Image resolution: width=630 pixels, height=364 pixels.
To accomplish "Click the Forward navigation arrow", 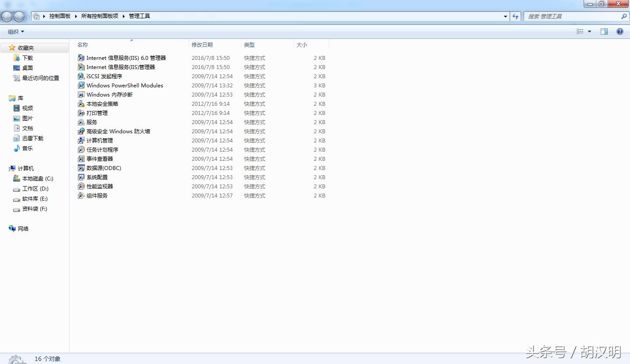I will tap(19, 16).
